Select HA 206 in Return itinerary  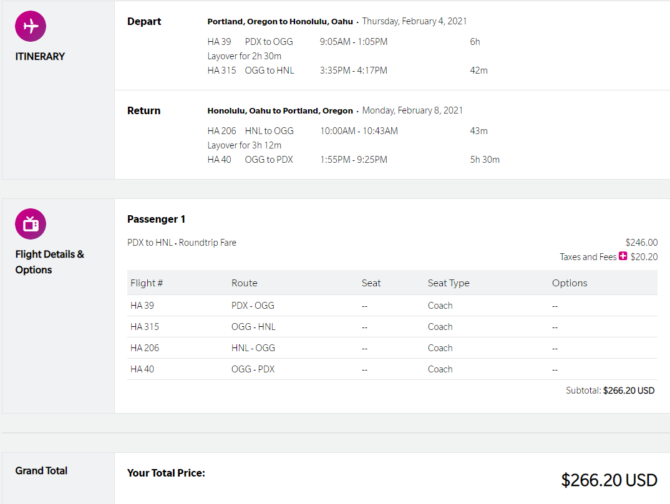coord(221,131)
